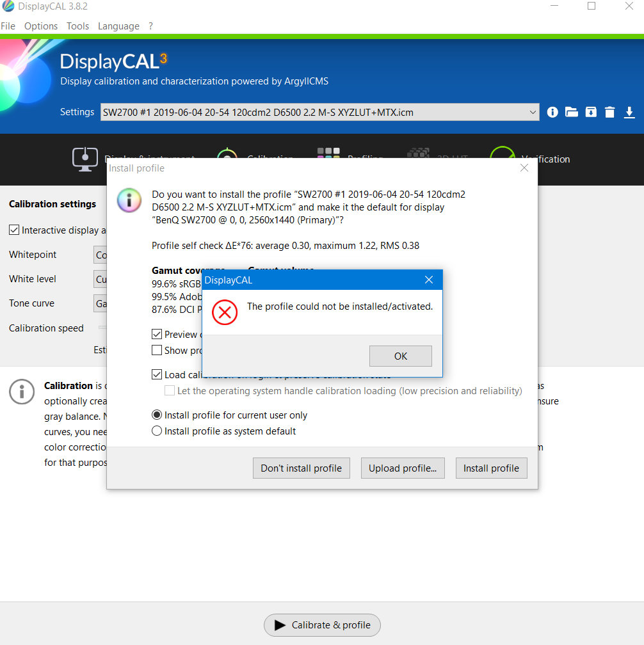This screenshot has width=644, height=645.
Task: Toggle Interactive display adjustment checkbox
Action: pos(14,230)
